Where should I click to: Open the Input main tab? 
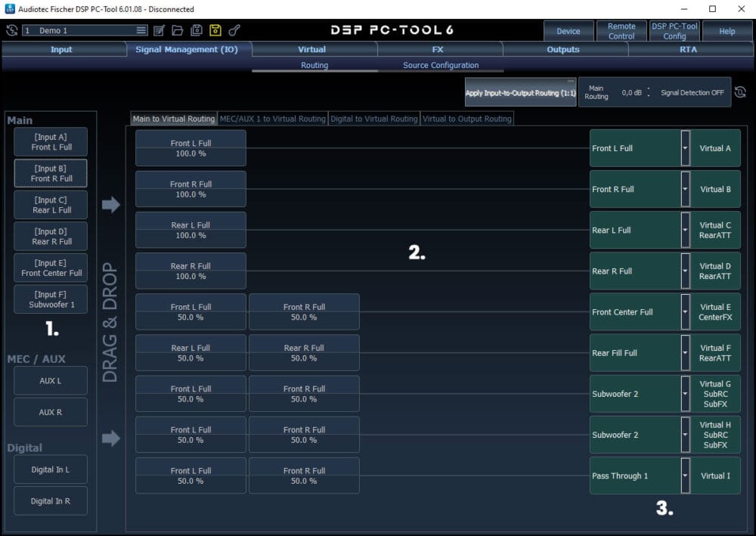tap(61, 49)
